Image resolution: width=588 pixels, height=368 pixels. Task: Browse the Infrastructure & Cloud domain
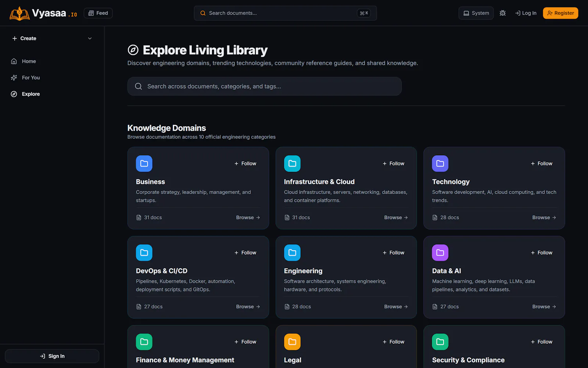click(x=396, y=217)
